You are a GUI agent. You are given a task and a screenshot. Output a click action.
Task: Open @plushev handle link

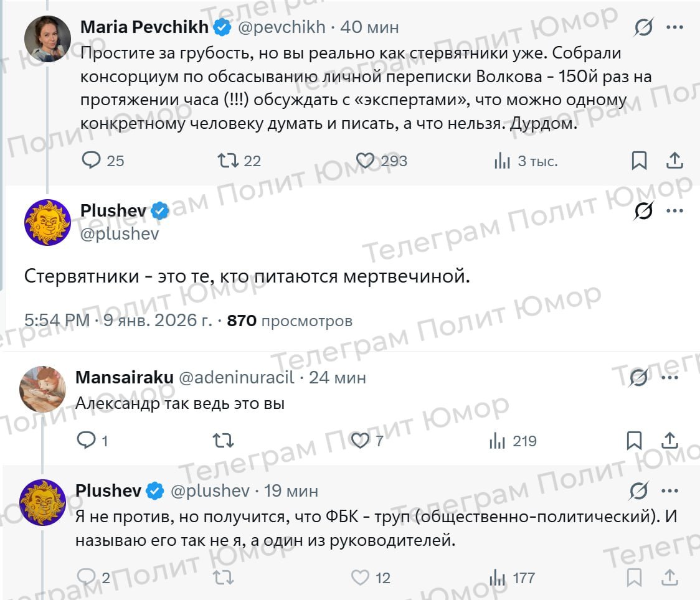pos(120,233)
